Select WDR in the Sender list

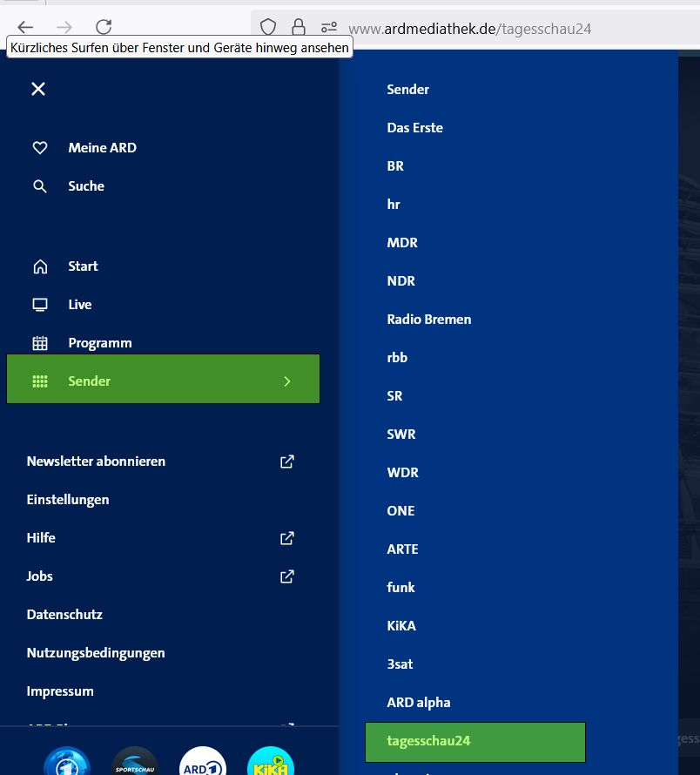pyautogui.click(x=403, y=473)
